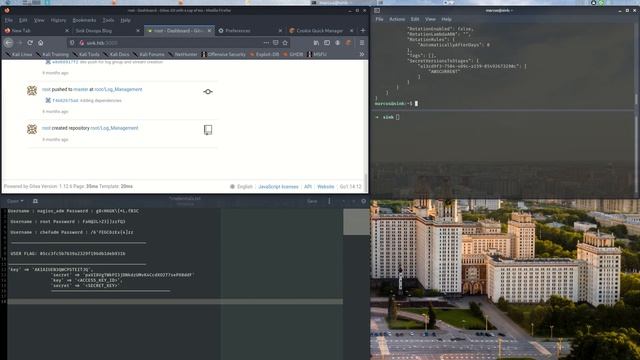Close the New Tab tab
The width and height of the screenshot is (640, 360).
67,31
